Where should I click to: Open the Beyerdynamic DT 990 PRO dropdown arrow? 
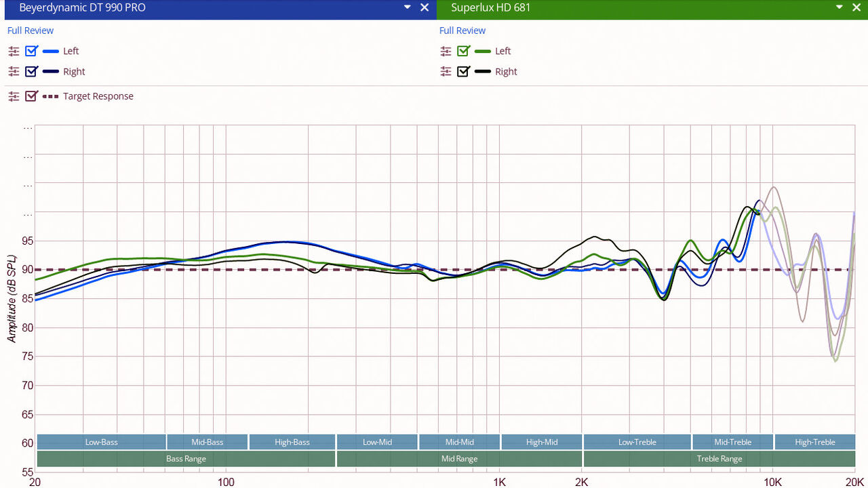(x=408, y=7)
